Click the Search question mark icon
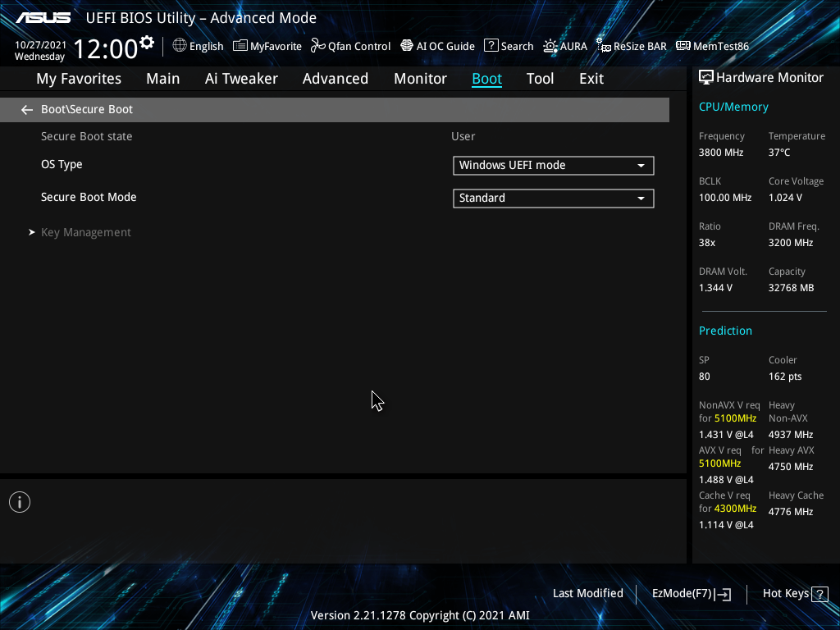This screenshot has height=630, width=840. tap(491, 46)
